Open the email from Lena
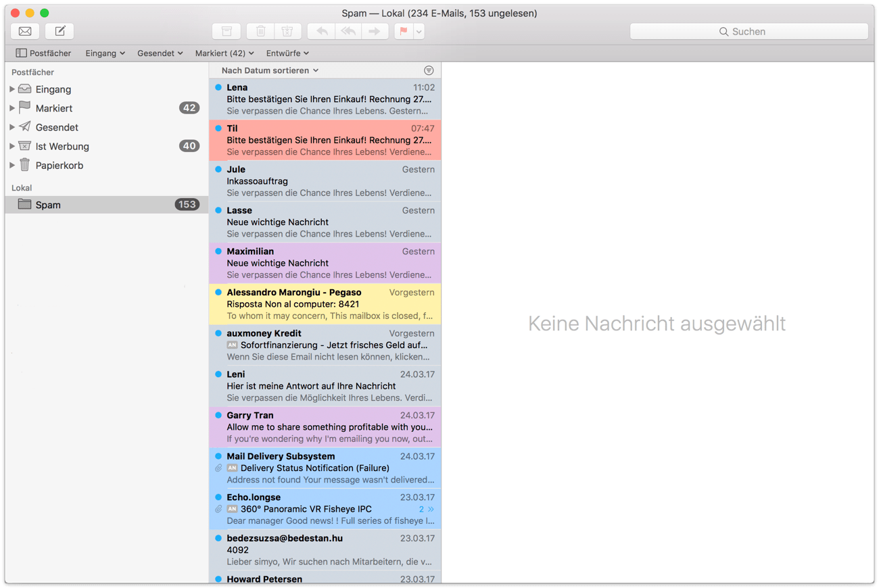The width and height of the screenshot is (879, 588). (325, 99)
